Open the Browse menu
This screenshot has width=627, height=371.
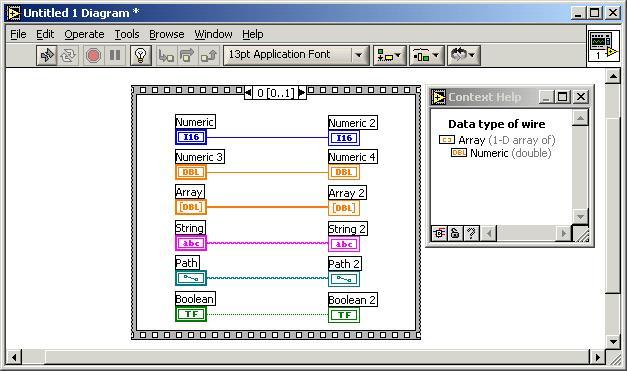click(x=167, y=34)
